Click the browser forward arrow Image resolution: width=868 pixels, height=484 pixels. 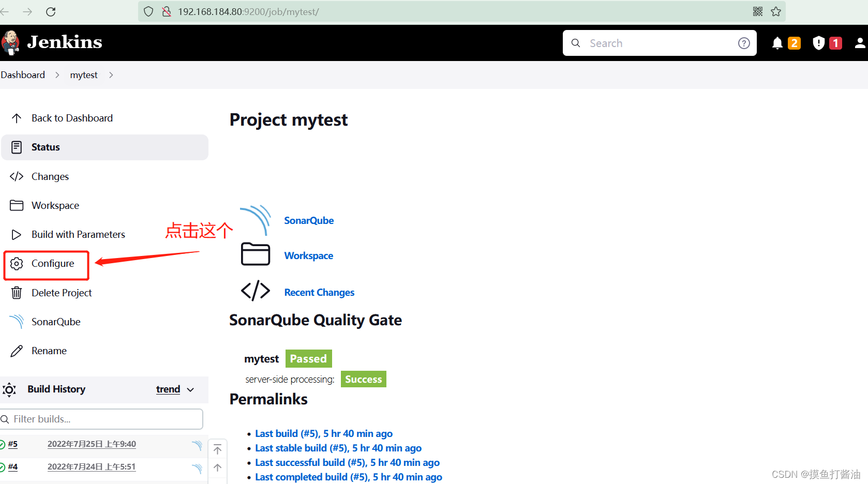[27, 11]
